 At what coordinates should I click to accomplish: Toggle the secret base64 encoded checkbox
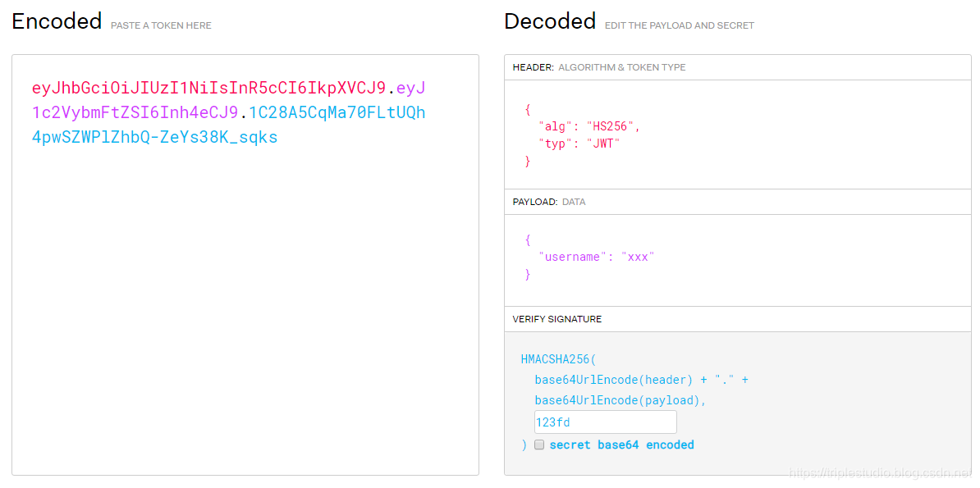(x=539, y=445)
